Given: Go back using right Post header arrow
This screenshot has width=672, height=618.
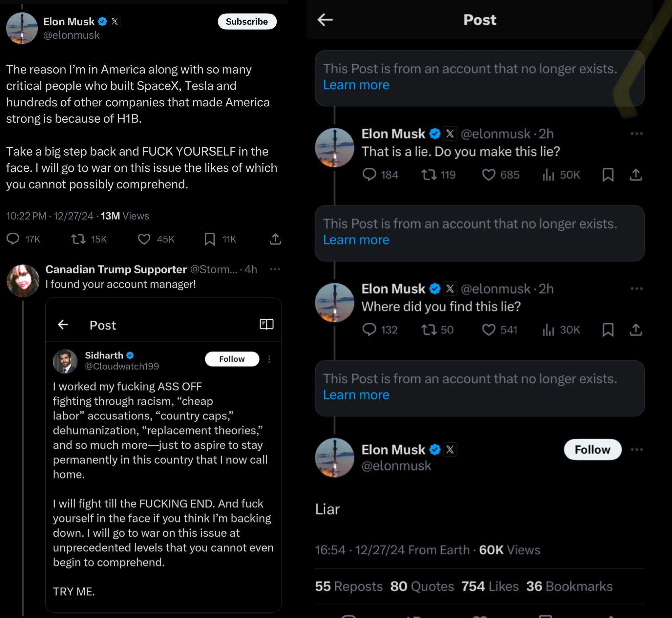Looking at the screenshot, I should (x=325, y=20).
